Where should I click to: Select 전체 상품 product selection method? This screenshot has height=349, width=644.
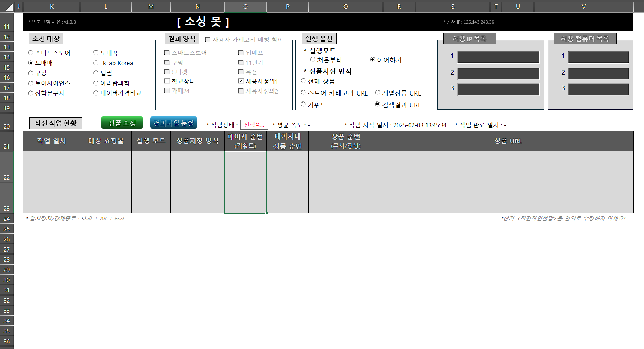point(303,81)
